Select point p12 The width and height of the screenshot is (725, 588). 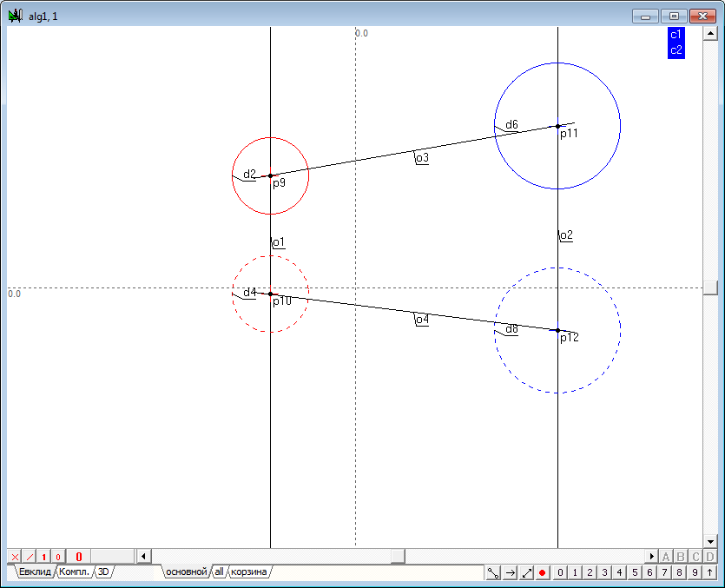[x=557, y=330]
